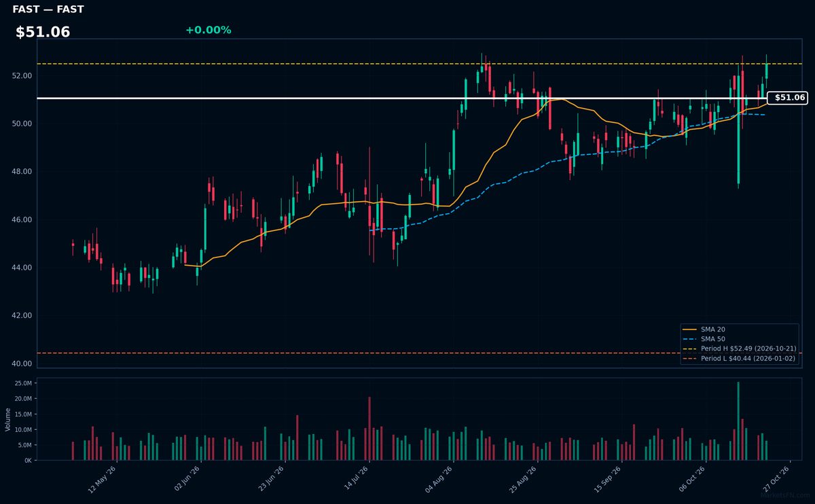Click the 10.0M volume axis label
Image resolution: width=815 pixels, height=504 pixels.
click(x=24, y=430)
